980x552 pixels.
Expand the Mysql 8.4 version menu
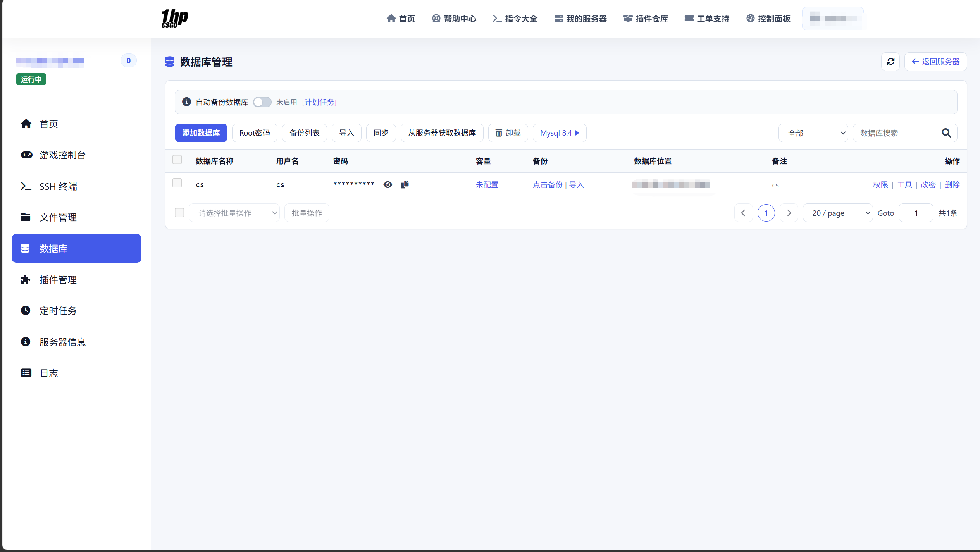click(560, 133)
